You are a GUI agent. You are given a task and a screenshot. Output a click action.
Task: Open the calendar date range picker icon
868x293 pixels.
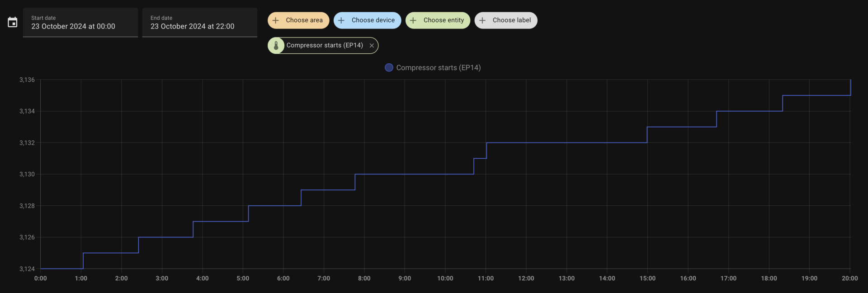[13, 22]
